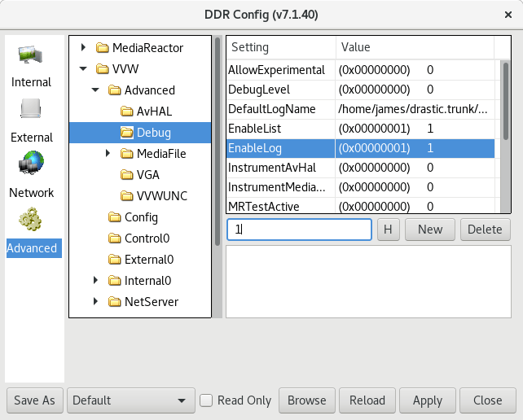
Task: Click the AvHAL folder icon
Action: (127, 112)
